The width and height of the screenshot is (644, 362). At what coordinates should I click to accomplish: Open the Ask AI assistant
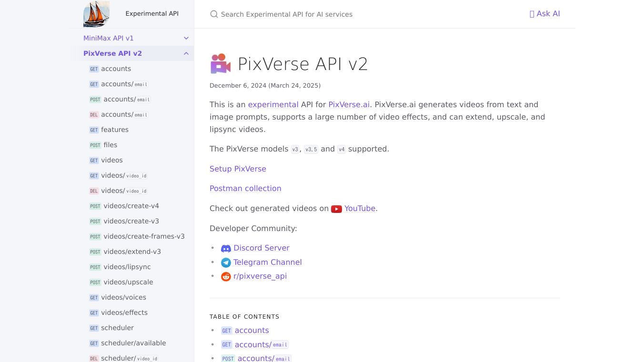545,14
